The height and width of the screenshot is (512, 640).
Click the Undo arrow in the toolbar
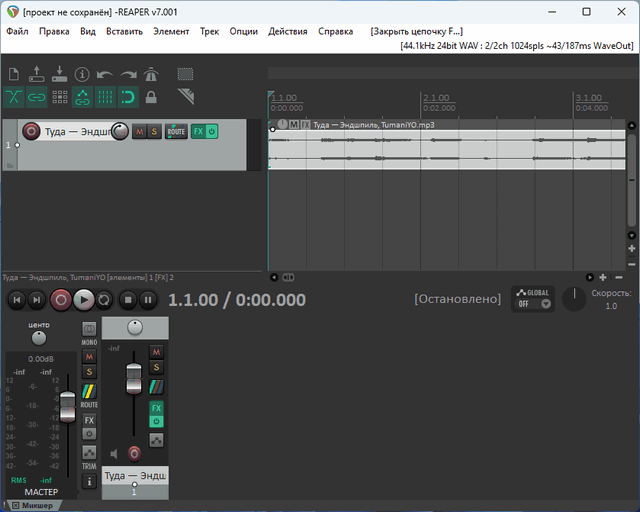pos(105,74)
